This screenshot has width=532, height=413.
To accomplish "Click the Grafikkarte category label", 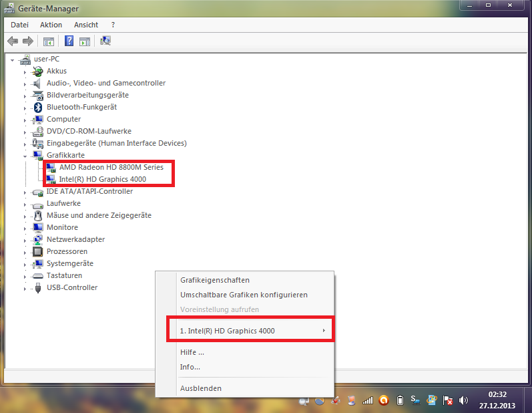I will [x=65, y=155].
